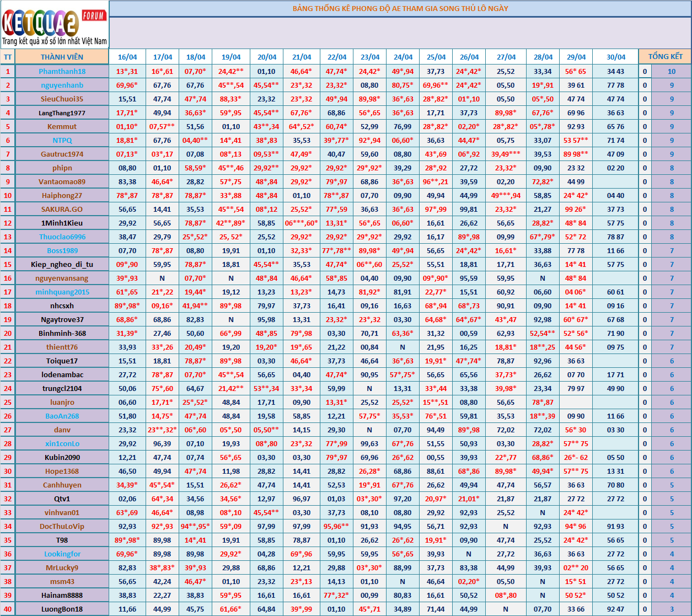
Task: Select the 21/04 date column header
Action: 302,57
